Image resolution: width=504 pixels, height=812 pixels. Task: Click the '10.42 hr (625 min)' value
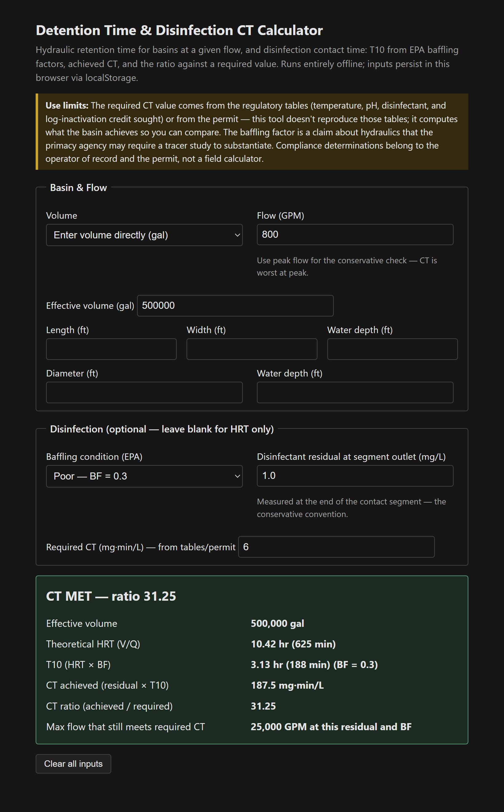[293, 644]
